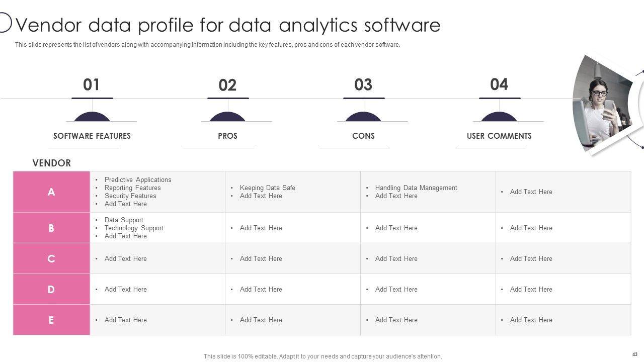Click the dark semicircle under number 04
The height and width of the screenshot is (362, 644).
(x=499, y=117)
